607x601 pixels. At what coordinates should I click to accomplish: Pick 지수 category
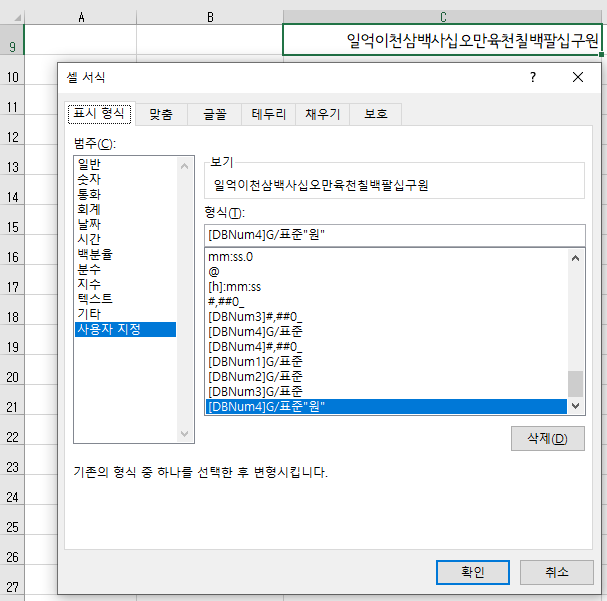click(125, 284)
